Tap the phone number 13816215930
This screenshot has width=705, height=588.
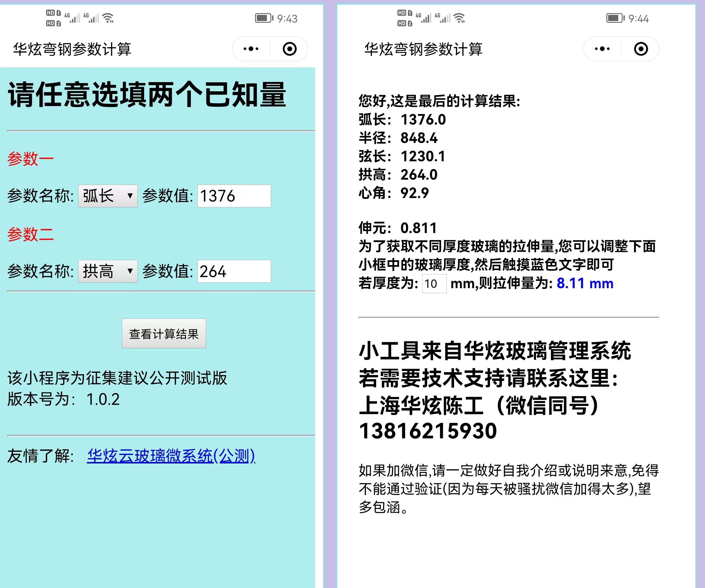428,431
